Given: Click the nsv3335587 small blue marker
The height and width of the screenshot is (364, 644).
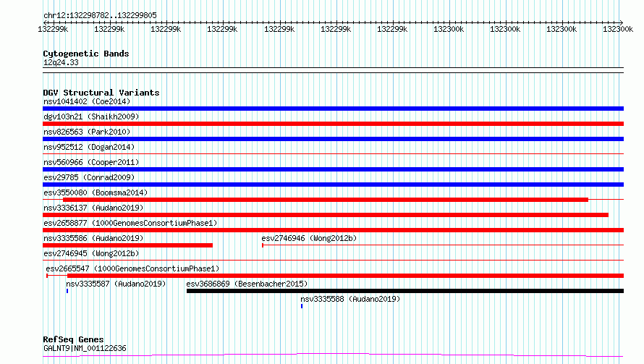Looking at the screenshot, I should (x=67, y=291).
